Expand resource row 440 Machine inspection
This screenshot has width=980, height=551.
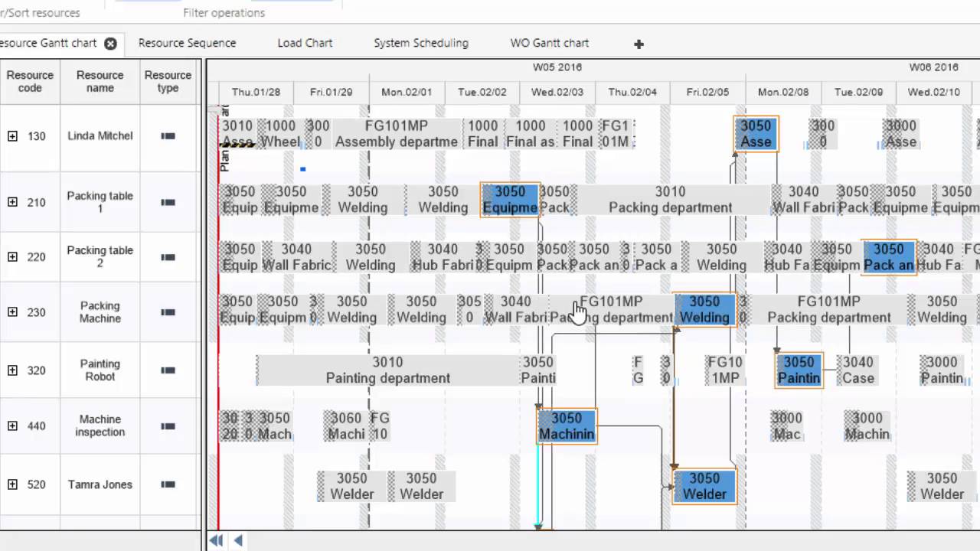tap(12, 426)
